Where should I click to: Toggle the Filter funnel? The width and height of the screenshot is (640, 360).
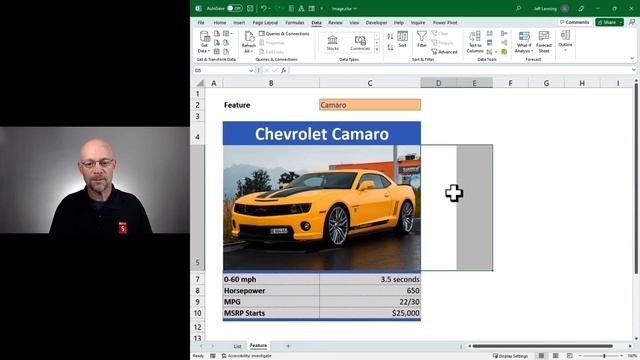click(x=422, y=39)
